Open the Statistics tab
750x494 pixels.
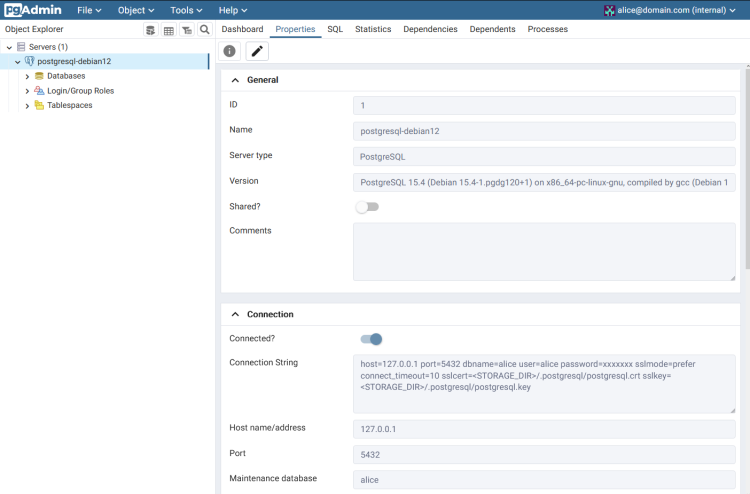tap(373, 29)
